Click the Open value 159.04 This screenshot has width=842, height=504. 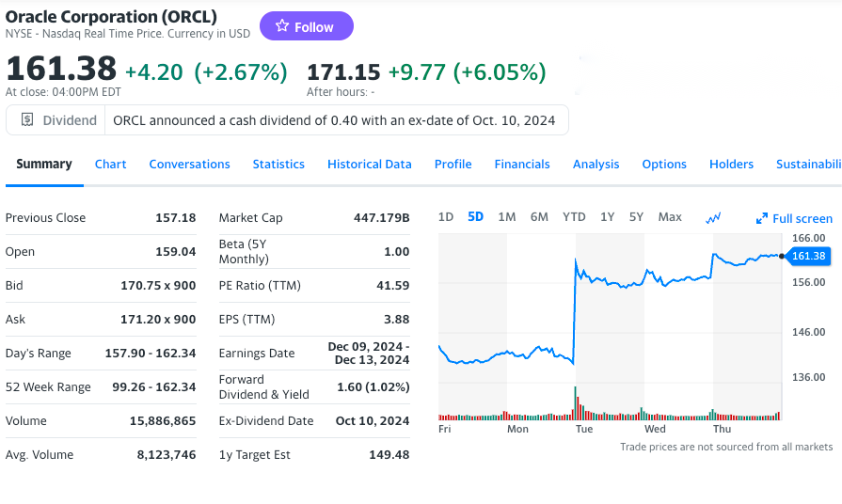[x=176, y=252]
